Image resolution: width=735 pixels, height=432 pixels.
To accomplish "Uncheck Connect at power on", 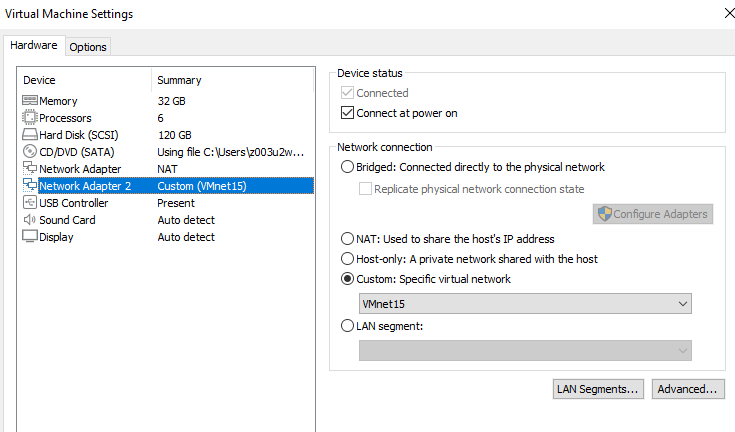I will pyautogui.click(x=348, y=113).
